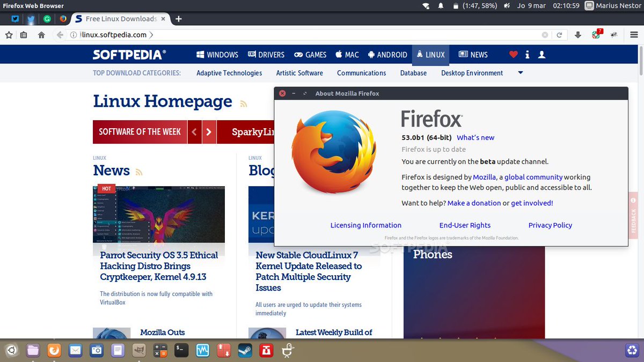
Task: Open the DRIVERS section
Action: click(266, 55)
